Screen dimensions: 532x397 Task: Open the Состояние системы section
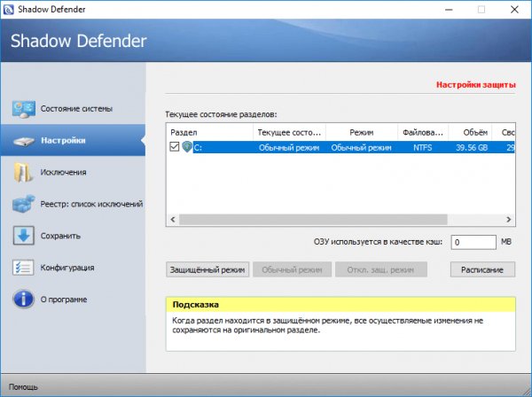point(76,109)
